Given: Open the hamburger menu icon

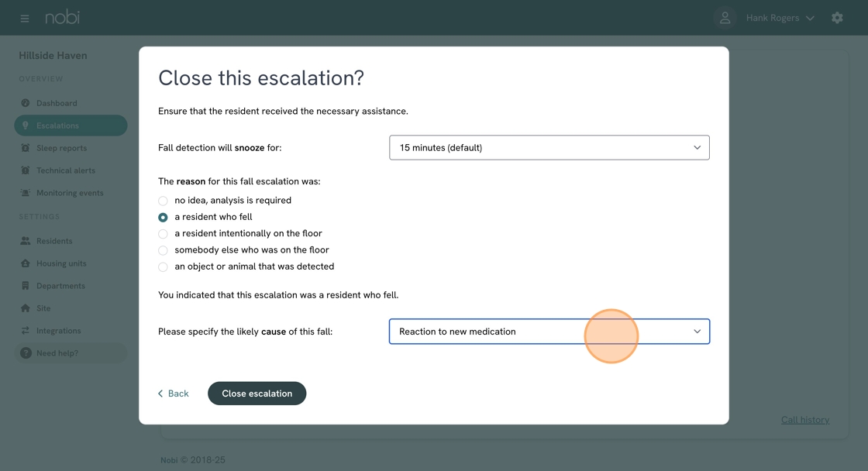Looking at the screenshot, I should (24, 19).
